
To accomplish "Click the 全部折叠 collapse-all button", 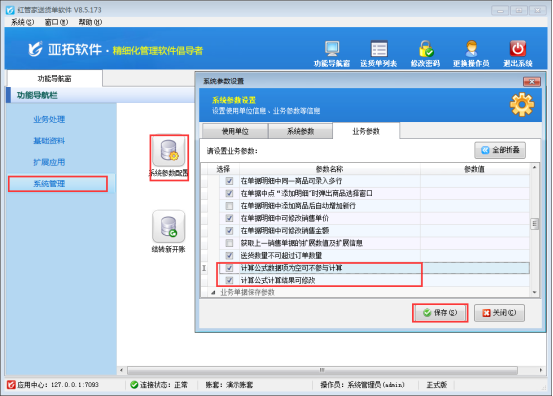I will pyautogui.click(x=500, y=150).
